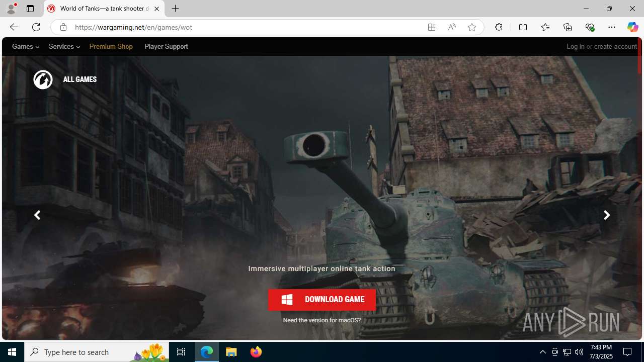The image size is (644, 362).
Task: Click the Wargaming logo icon
Action: click(43, 79)
